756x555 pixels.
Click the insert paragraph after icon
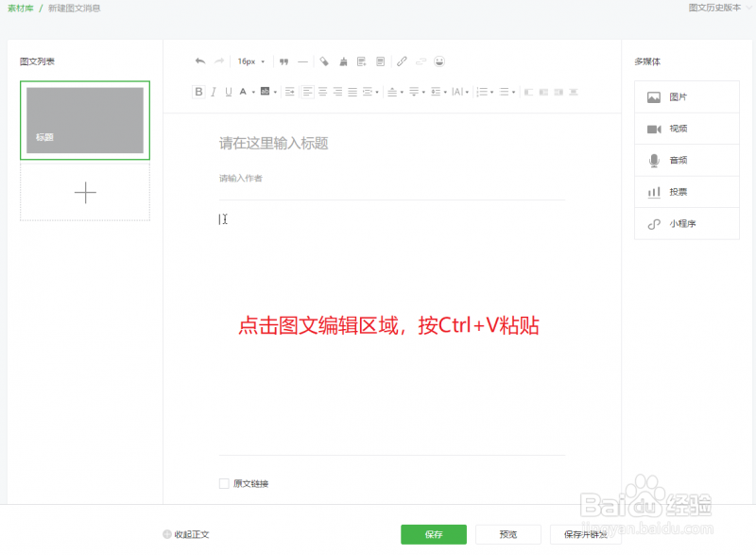381,61
